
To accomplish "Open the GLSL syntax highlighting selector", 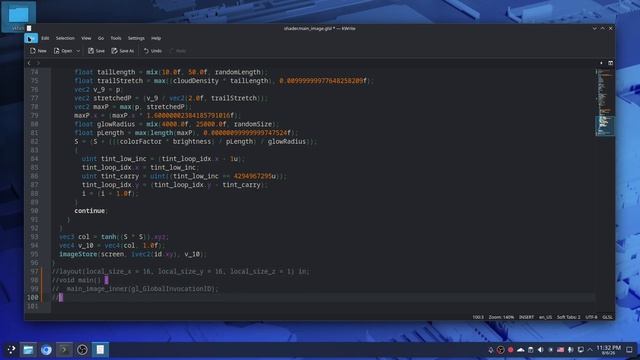I will click(607, 317).
